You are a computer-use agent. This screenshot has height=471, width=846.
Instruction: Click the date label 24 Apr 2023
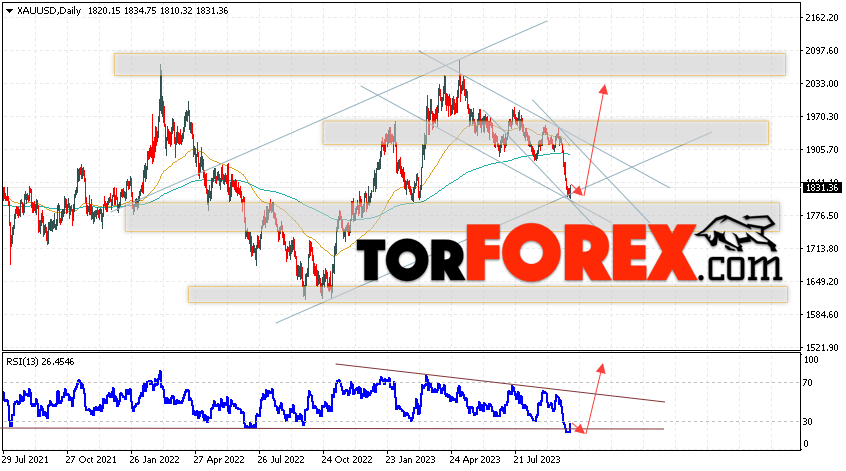click(475, 460)
